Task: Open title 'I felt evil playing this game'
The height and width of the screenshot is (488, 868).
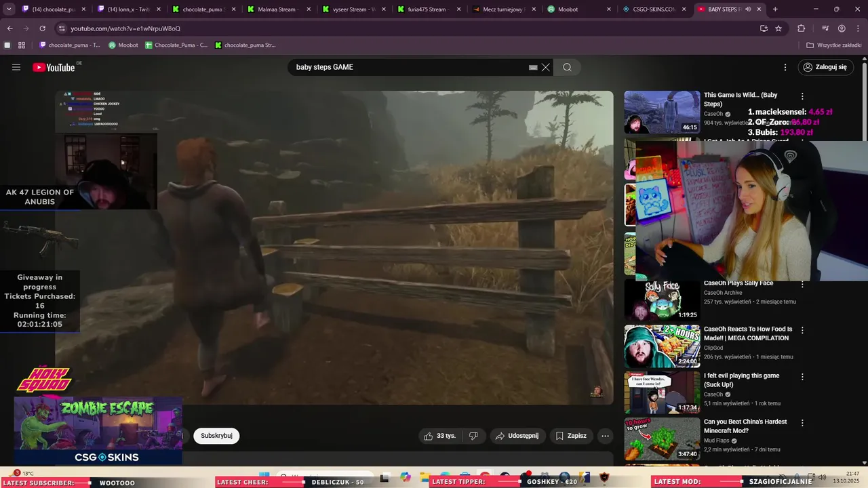Action: click(742, 380)
